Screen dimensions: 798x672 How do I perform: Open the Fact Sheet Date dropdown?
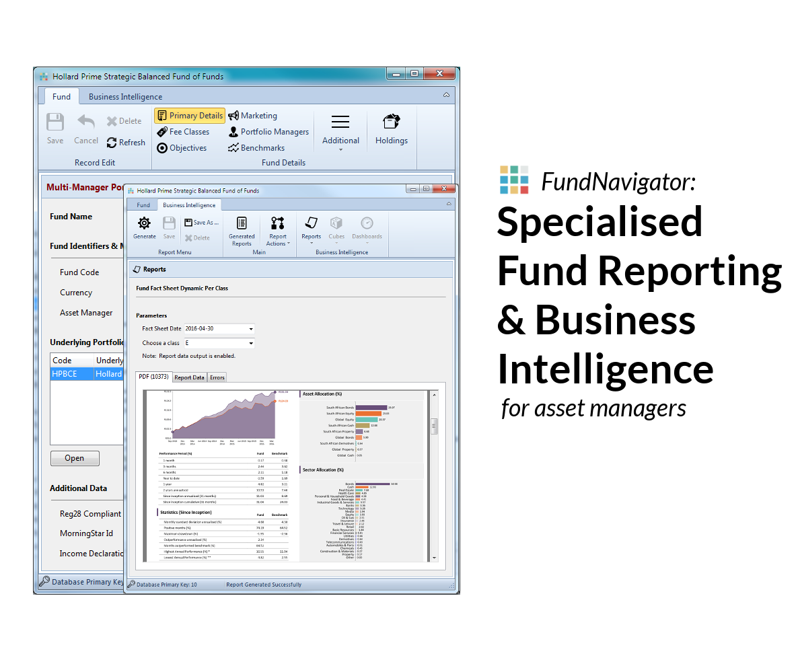pyautogui.click(x=251, y=329)
